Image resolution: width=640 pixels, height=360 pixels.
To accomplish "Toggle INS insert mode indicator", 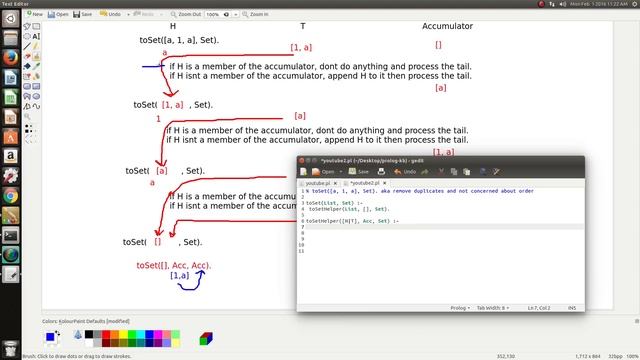I will (572, 308).
